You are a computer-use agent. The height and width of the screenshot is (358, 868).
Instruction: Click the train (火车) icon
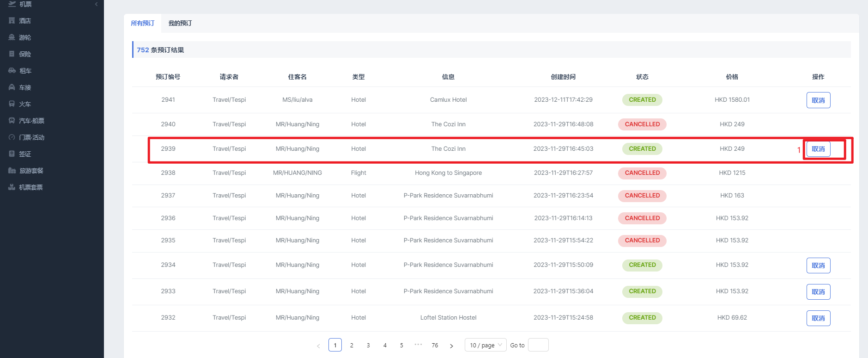tap(12, 104)
